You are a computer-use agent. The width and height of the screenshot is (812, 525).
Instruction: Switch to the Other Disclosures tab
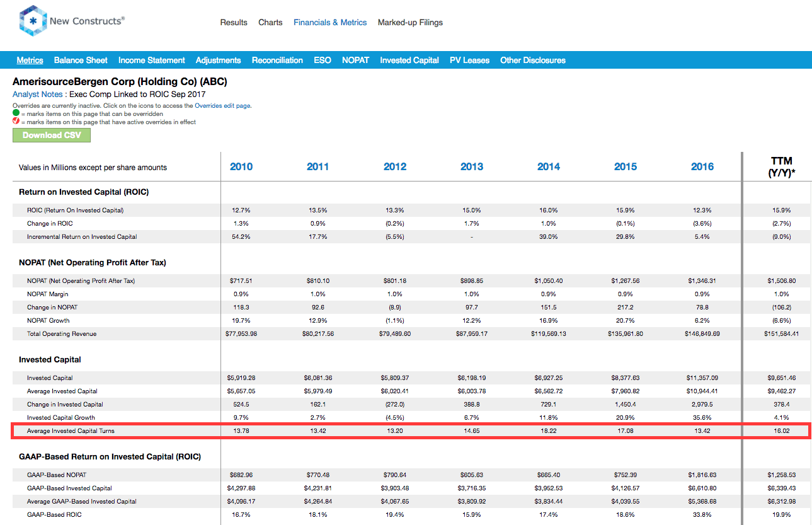(533, 60)
